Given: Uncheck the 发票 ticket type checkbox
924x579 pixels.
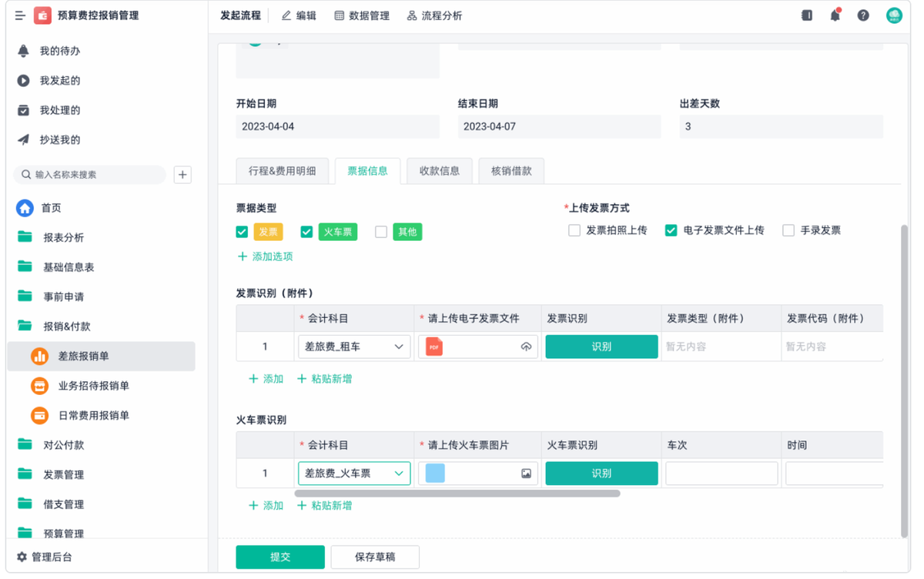Looking at the screenshot, I should [x=242, y=232].
